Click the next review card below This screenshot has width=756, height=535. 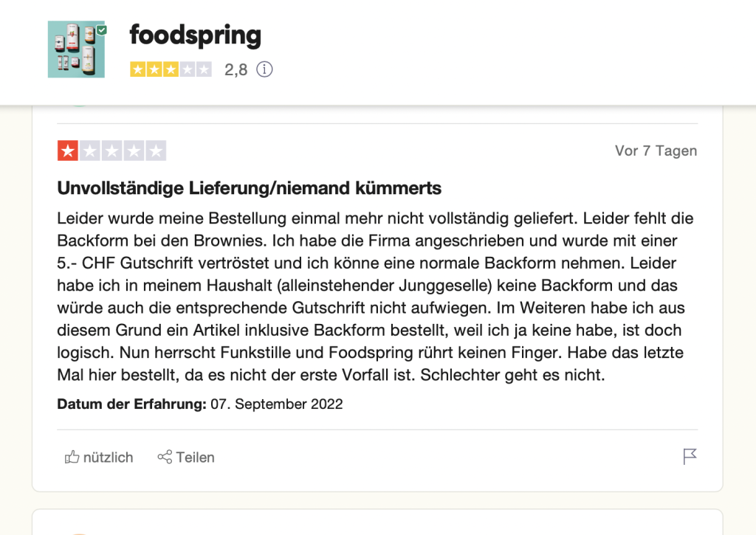[377, 522]
